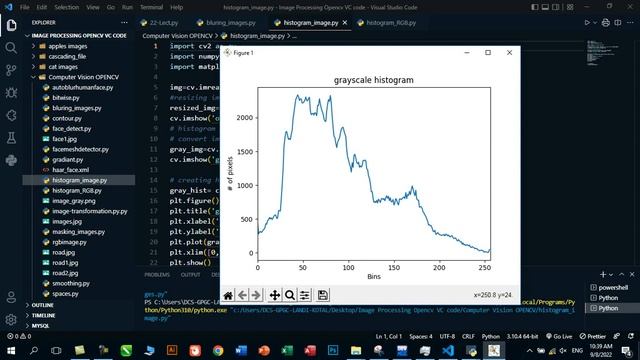Expand the cascading_file folder
Viewport: 640px width, 360px height.
pos(67,56)
